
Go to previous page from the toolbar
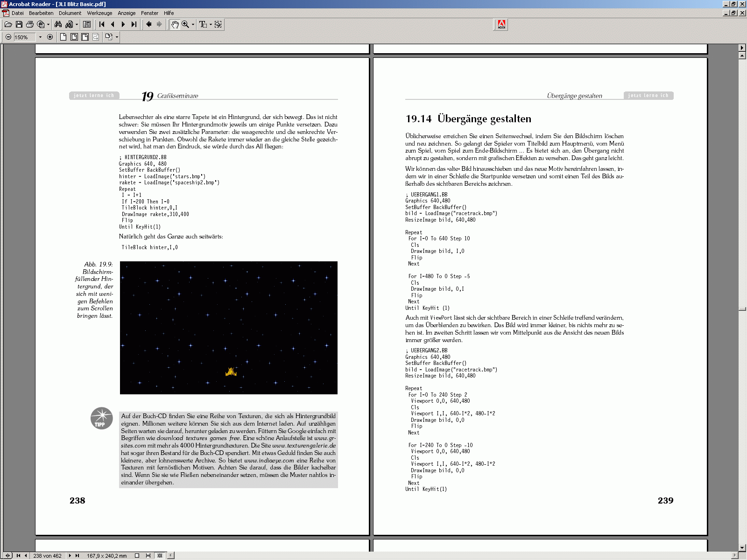(x=113, y=24)
